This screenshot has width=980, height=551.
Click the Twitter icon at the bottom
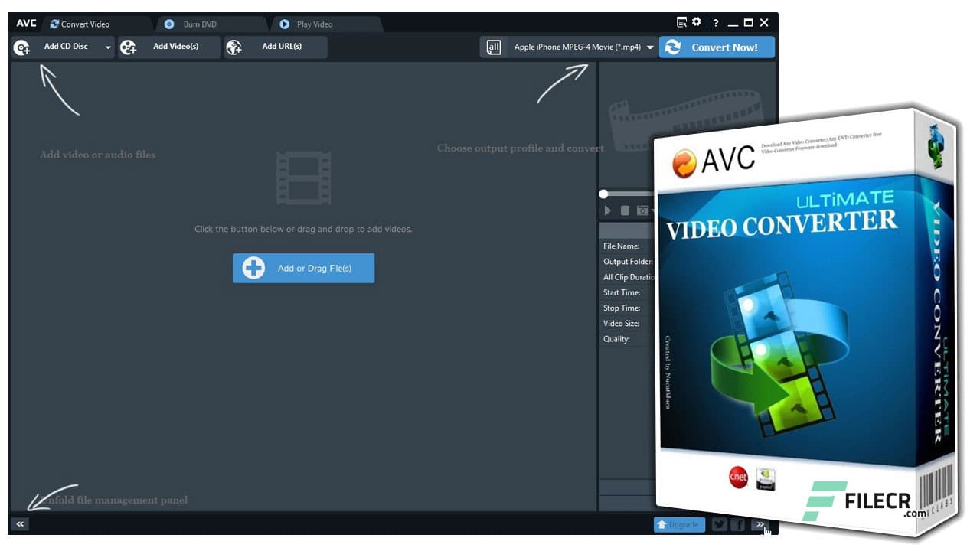click(719, 524)
